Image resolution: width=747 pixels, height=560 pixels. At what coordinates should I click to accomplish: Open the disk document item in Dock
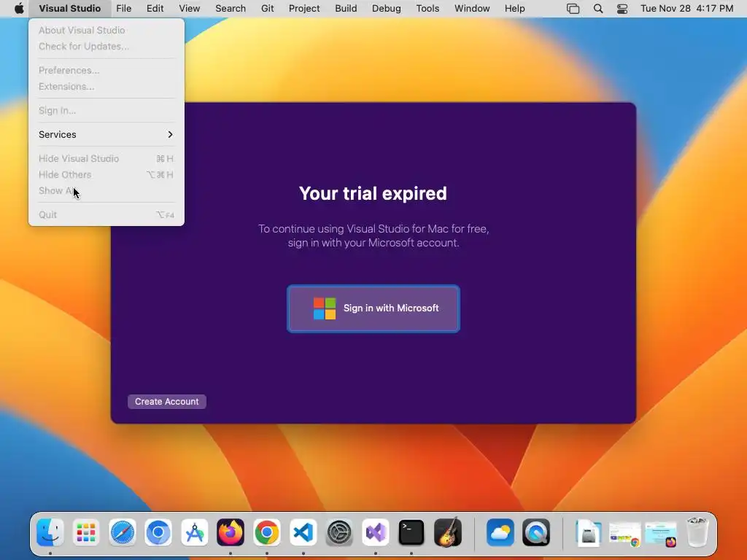click(x=589, y=532)
